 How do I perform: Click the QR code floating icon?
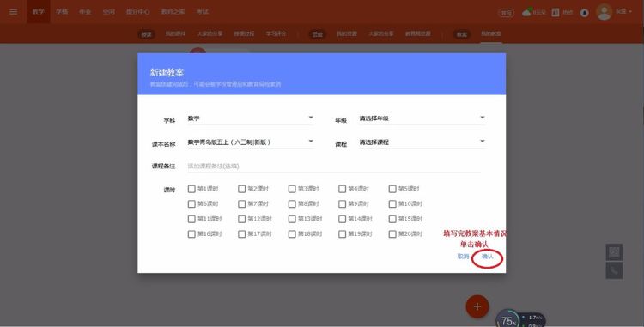(614, 252)
